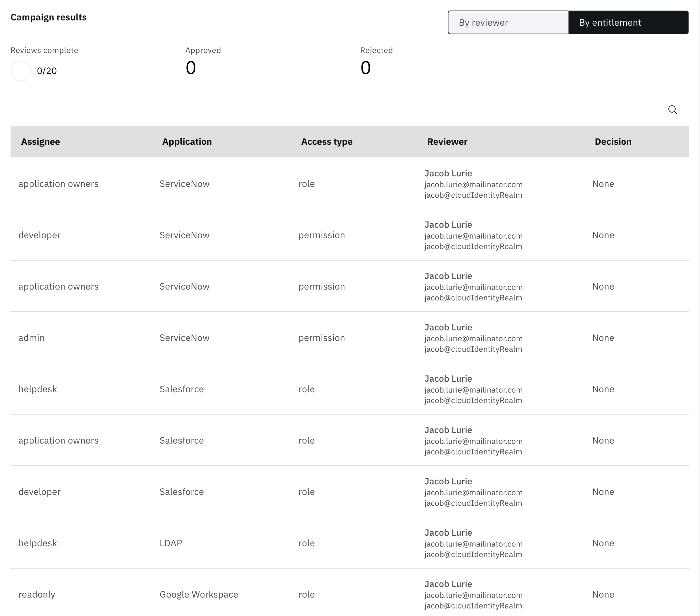Click Jacob Lurie in first row
Viewport: 700px width, 616px height.
448,173
